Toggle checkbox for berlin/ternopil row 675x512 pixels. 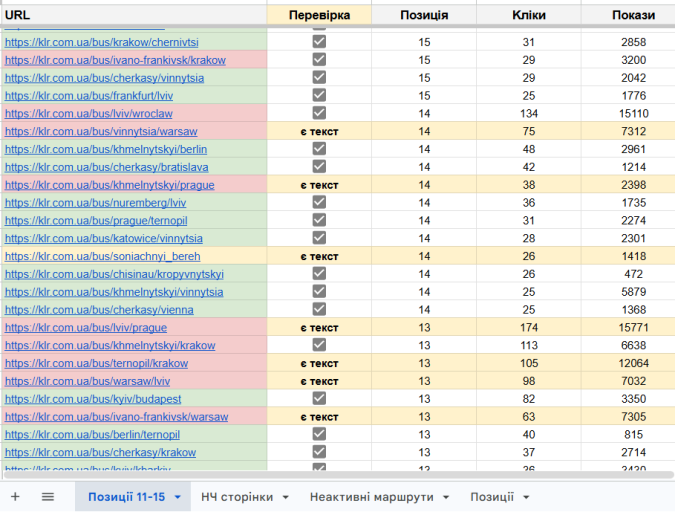(x=319, y=434)
